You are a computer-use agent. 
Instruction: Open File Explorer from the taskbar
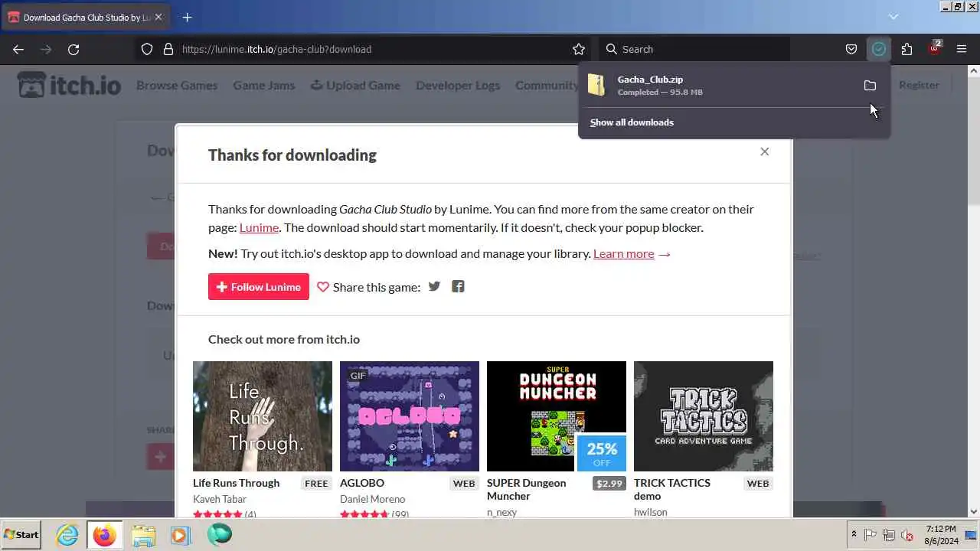pos(143,535)
